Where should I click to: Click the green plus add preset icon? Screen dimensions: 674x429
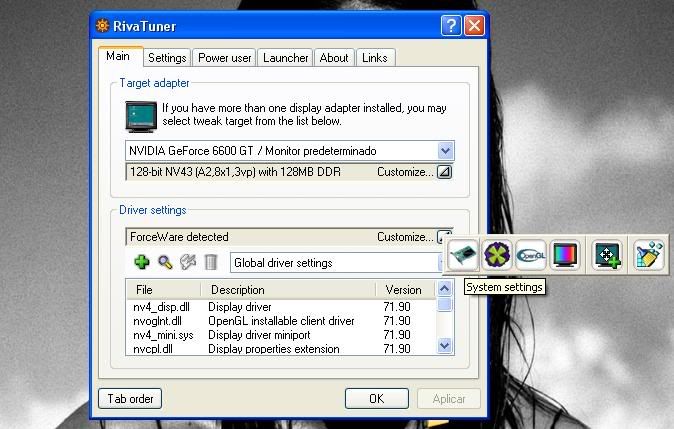coord(142,262)
